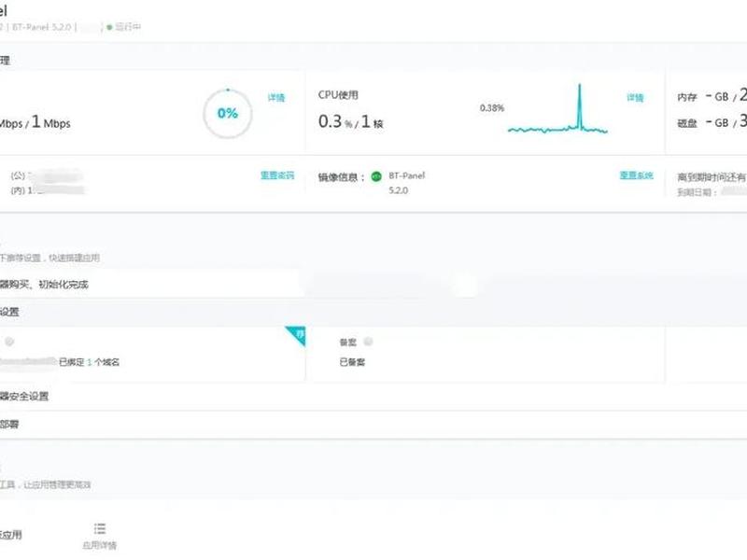Click the 0.38% chart value label

[x=492, y=108]
